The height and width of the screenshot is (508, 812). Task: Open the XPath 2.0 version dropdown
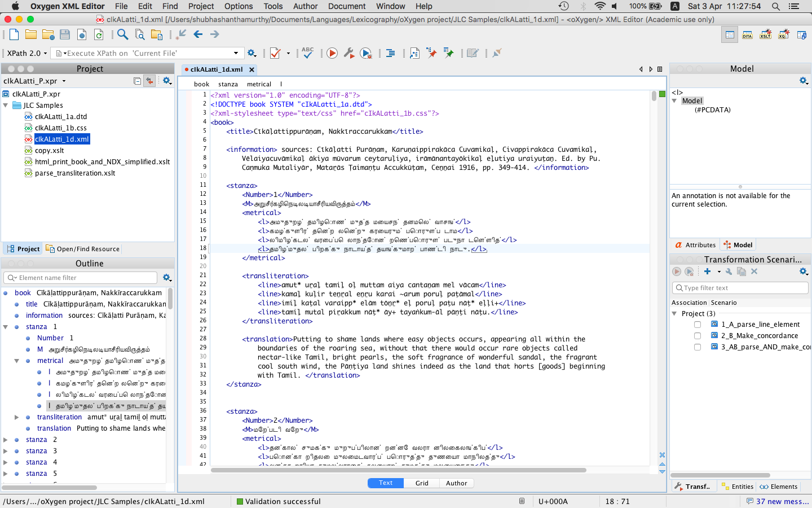(26, 53)
